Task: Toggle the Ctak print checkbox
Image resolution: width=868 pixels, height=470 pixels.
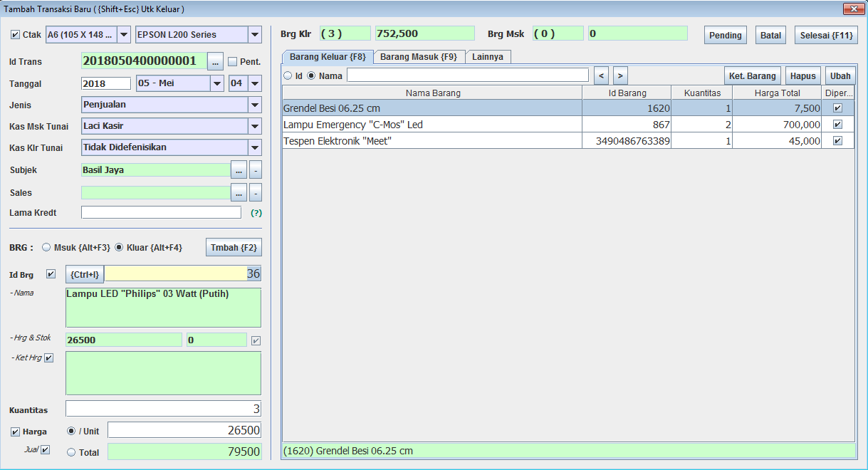Action: (15, 35)
